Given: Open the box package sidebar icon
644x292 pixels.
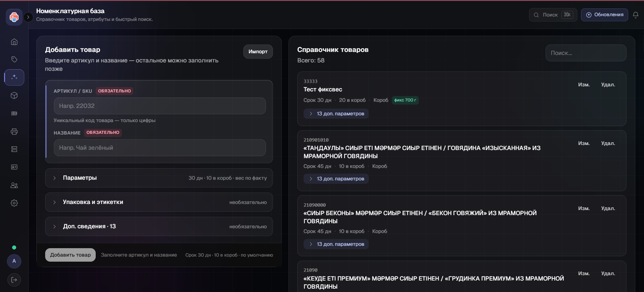Looking at the screenshot, I should click(14, 95).
